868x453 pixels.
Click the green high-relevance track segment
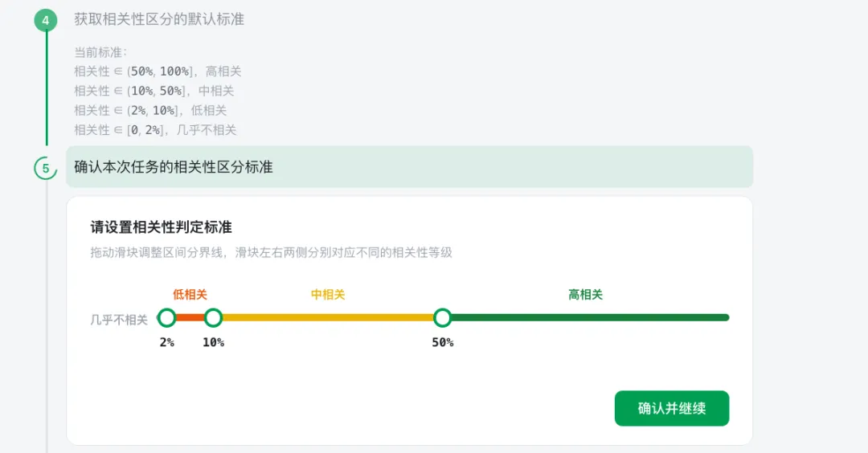tap(587, 318)
